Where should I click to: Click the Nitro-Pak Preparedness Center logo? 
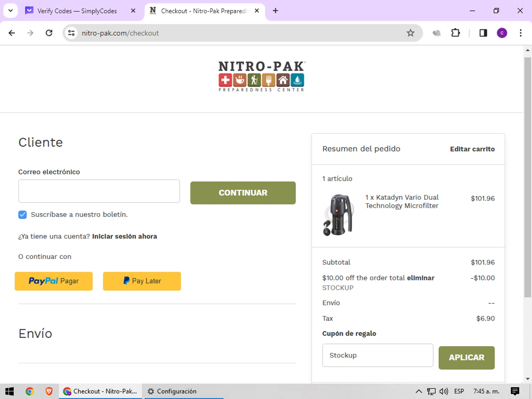pos(261,76)
